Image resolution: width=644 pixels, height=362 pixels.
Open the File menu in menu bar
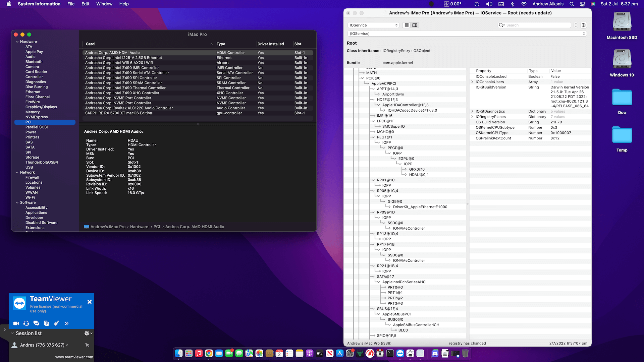point(71,4)
